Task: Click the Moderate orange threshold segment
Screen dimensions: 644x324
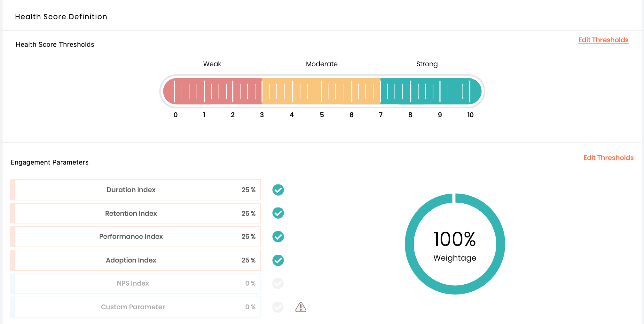Action: point(321,91)
